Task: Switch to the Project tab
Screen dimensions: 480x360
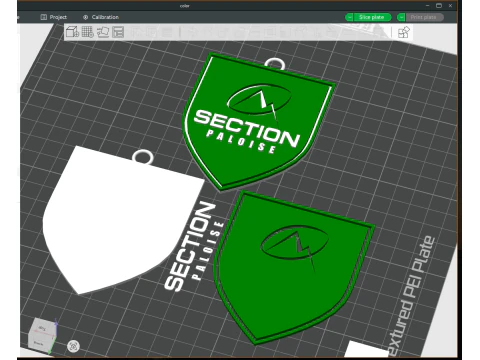Action: [53, 17]
